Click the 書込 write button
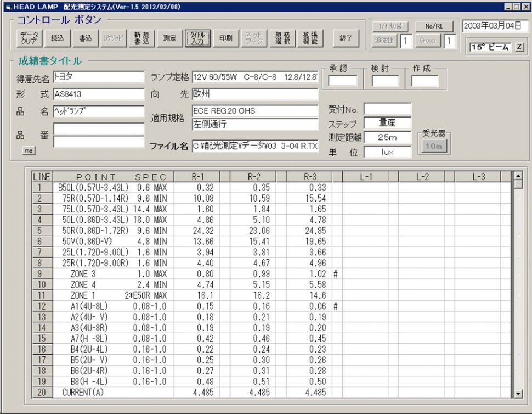The width and height of the screenshot is (532, 414). (x=86, y=38)
